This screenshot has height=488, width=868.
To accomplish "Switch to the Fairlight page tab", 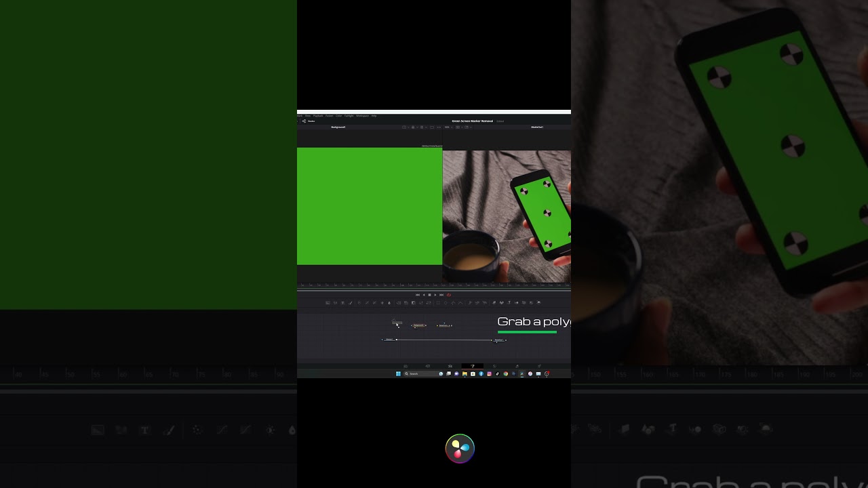I will (517, 366).
